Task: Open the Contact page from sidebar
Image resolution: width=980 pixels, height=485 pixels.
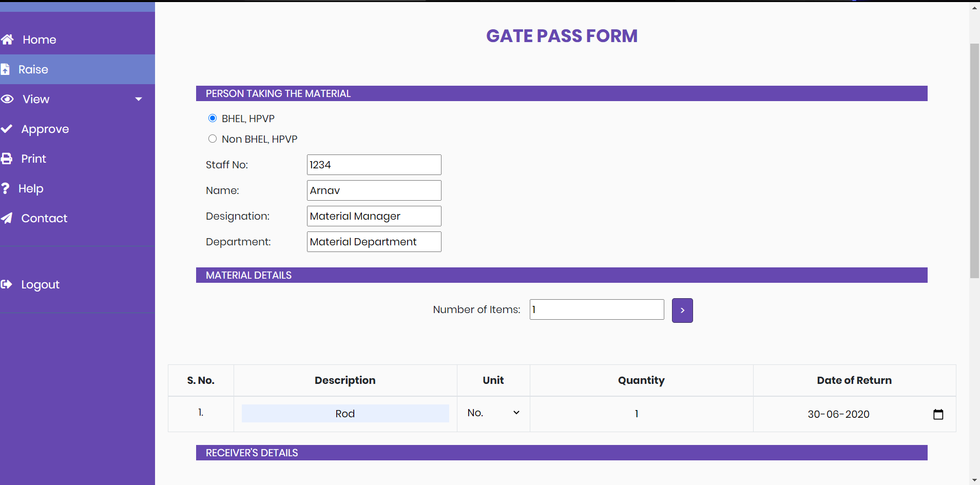Action: coord(44,218)
